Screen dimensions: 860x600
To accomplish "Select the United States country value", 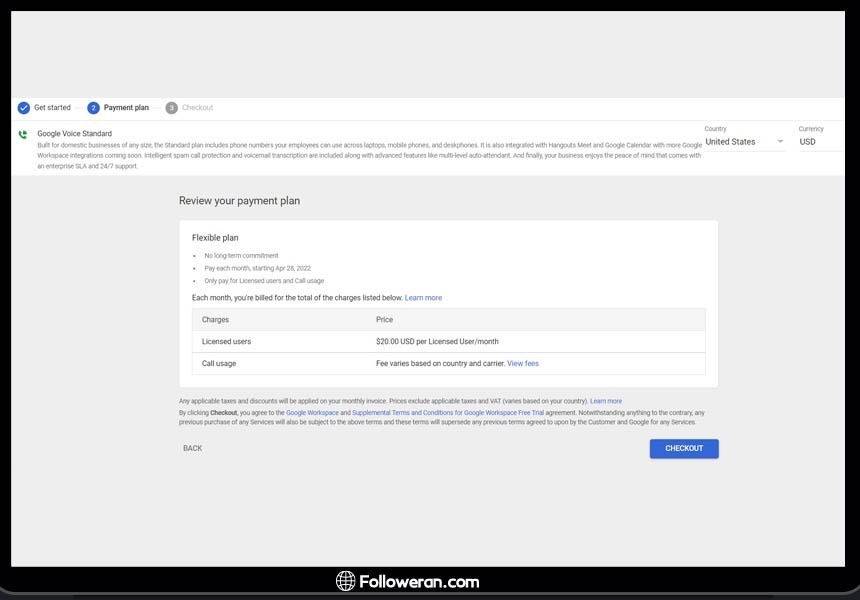I will point(731,142).
